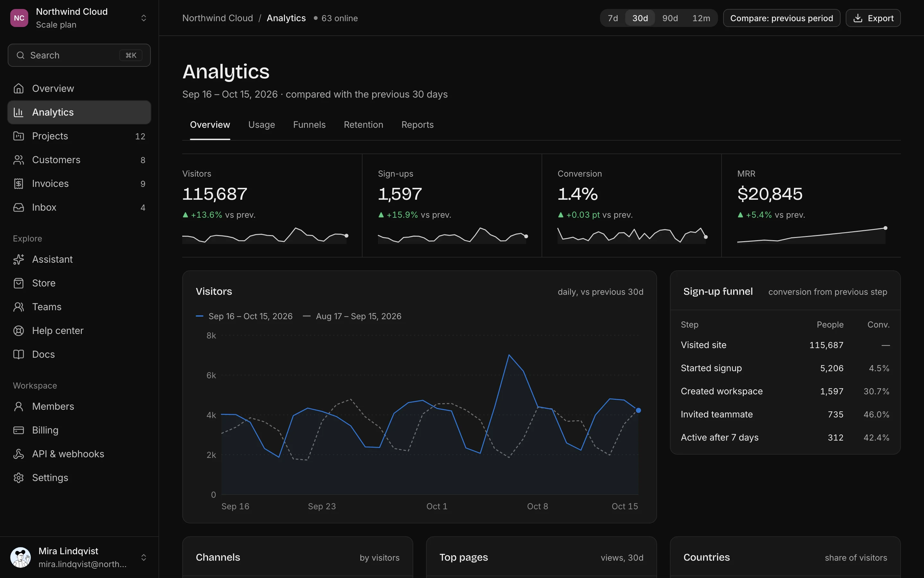Click the +13.6% vs prev. change label
924x578 pixels.
point(219,215)
